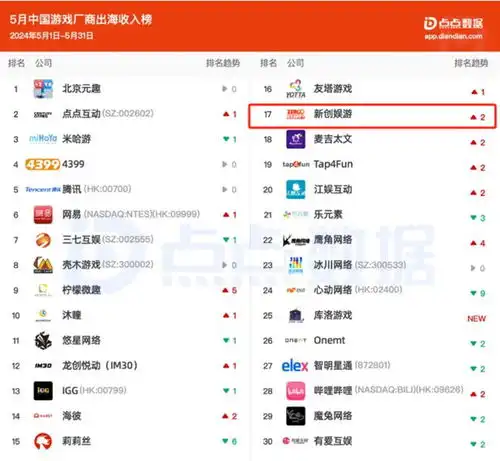The width and height of the screenshot is (500, 461).
Task: Click the tap4fun logo
Action: click(296, 164)
